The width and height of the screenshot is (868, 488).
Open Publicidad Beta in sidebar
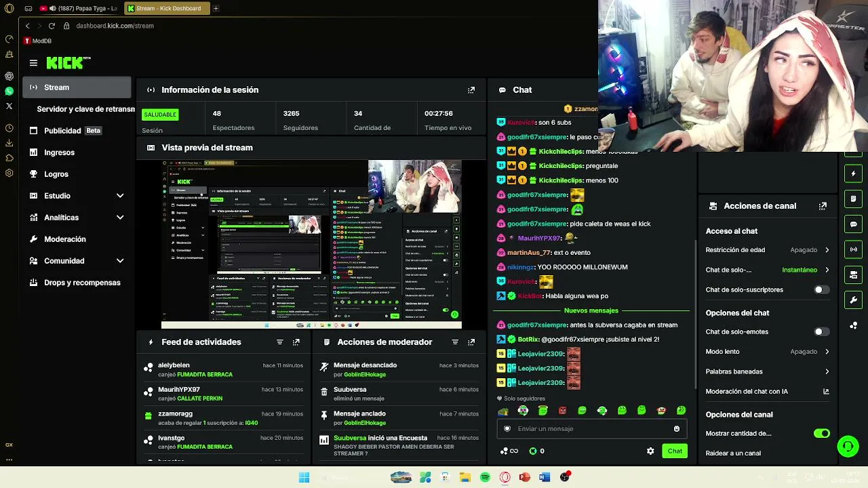[77, 131]
